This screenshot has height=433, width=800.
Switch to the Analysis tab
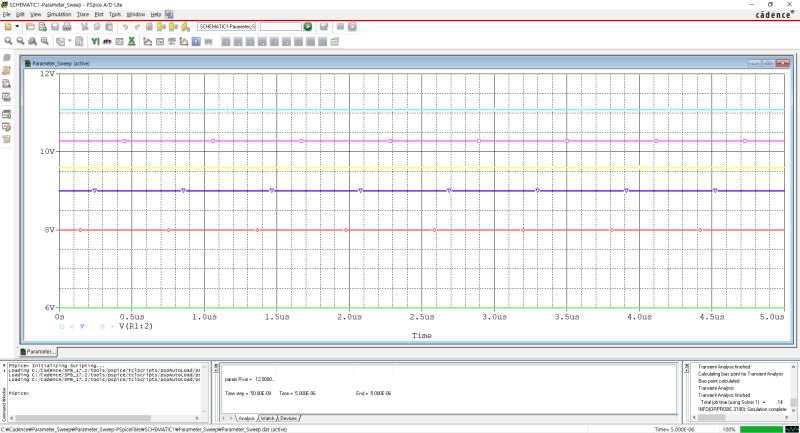pos(246,418)
